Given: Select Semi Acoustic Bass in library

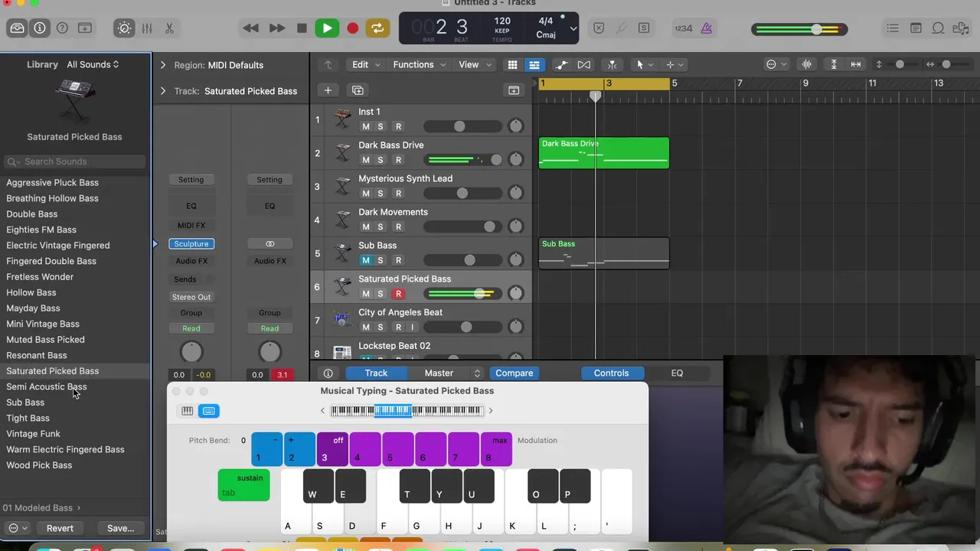Looking at the screenshot, I should pyautogui.click(x=46, y=386).
